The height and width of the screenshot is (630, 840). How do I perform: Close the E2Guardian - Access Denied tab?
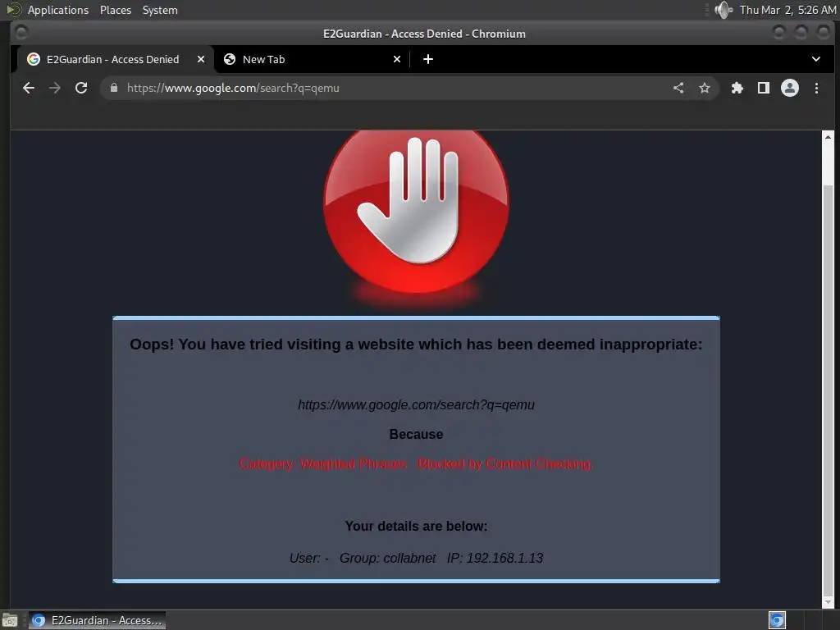click(201, 59)
